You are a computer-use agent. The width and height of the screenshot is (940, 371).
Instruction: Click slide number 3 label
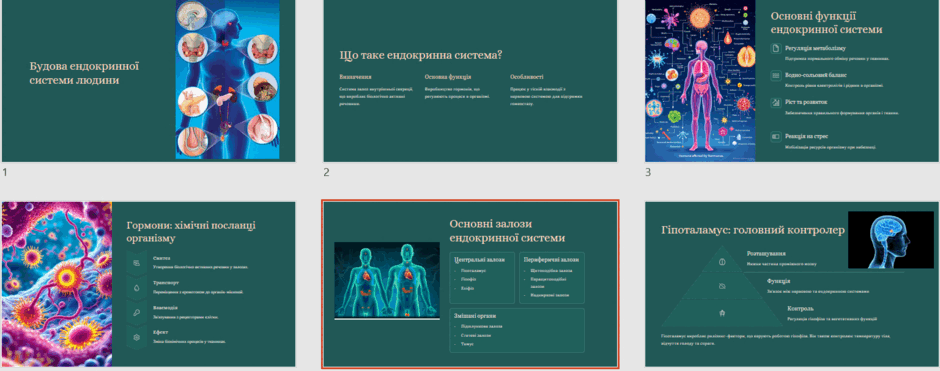648,173
